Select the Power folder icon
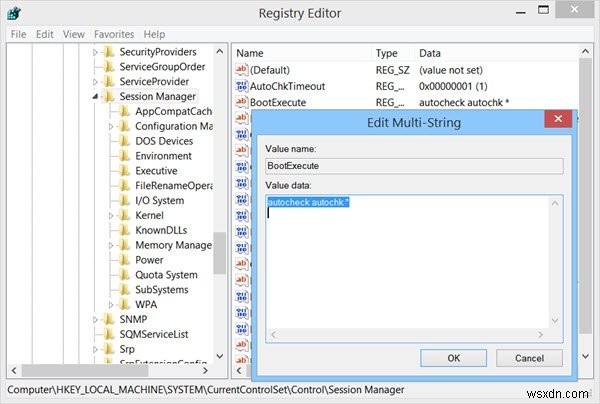The image size is (600, 404). (x=125, y=260)
